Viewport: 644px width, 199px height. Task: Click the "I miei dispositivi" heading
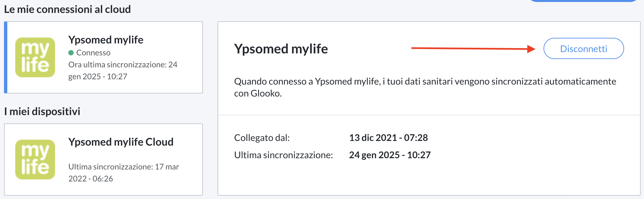[x=42, y=111]
